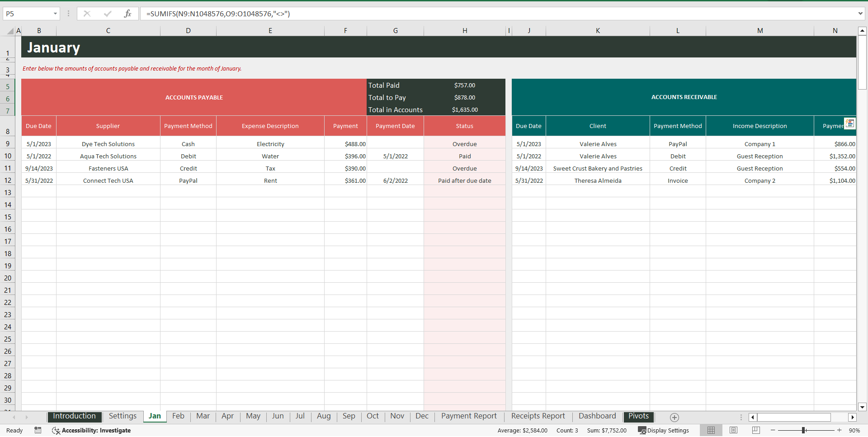Switch to the Oct sheet tab
868x437 pixels.
coord(373,416)
